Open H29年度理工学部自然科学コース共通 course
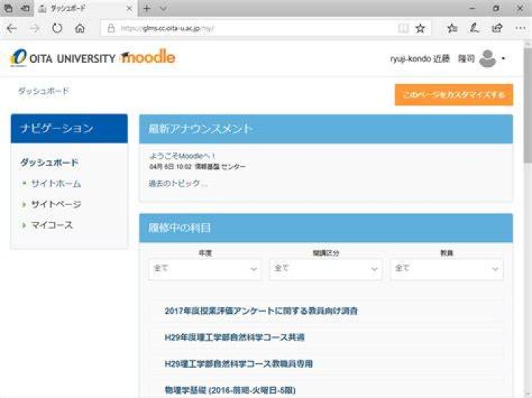Viewport: 532px width, 398px height. tap(234, 337)
